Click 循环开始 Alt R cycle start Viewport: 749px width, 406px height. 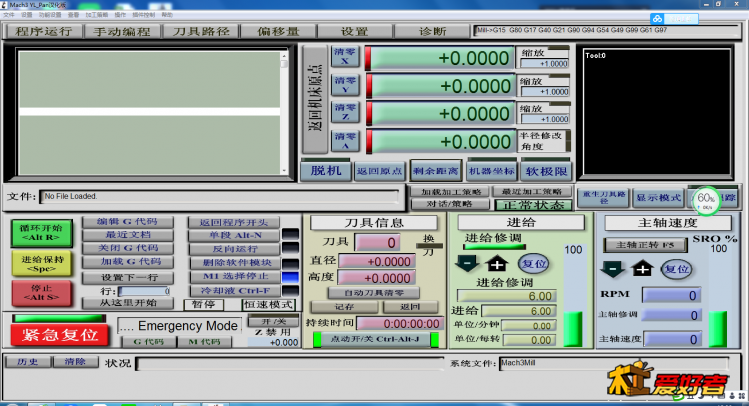[x=42, y=233]
